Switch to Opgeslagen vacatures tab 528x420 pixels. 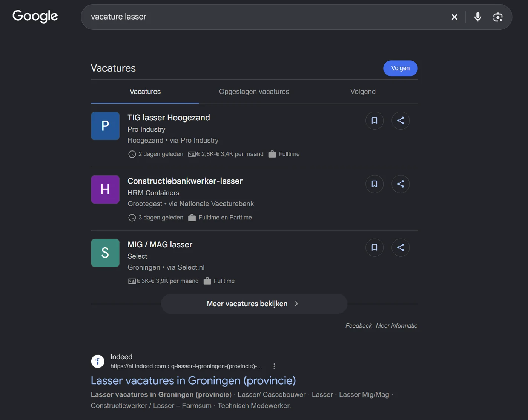point(254,92)
